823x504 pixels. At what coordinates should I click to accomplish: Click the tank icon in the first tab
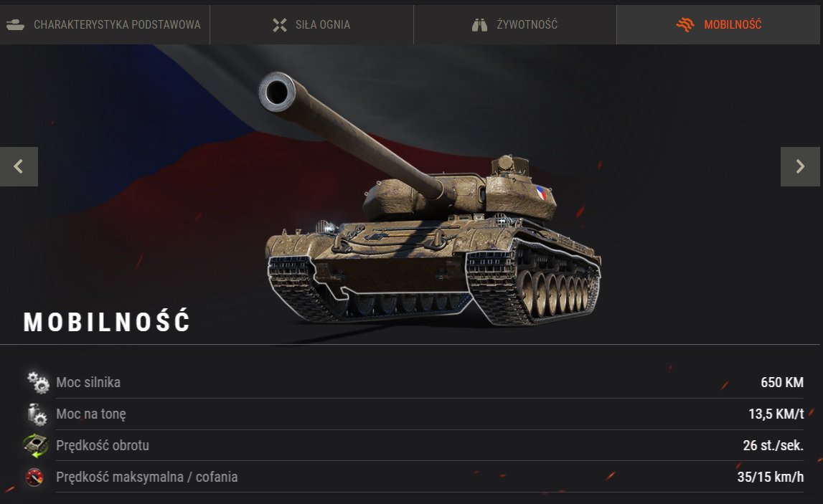click(x=15, y=24)
